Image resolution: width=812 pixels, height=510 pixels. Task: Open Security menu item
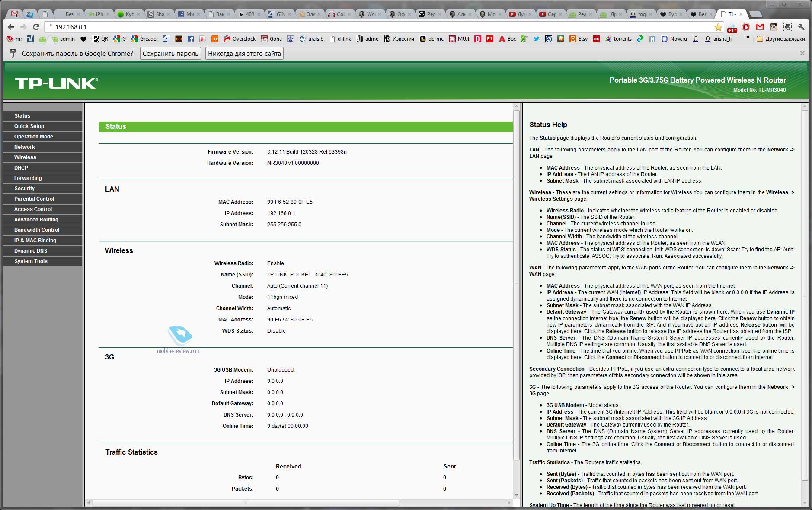click(43, 189)
